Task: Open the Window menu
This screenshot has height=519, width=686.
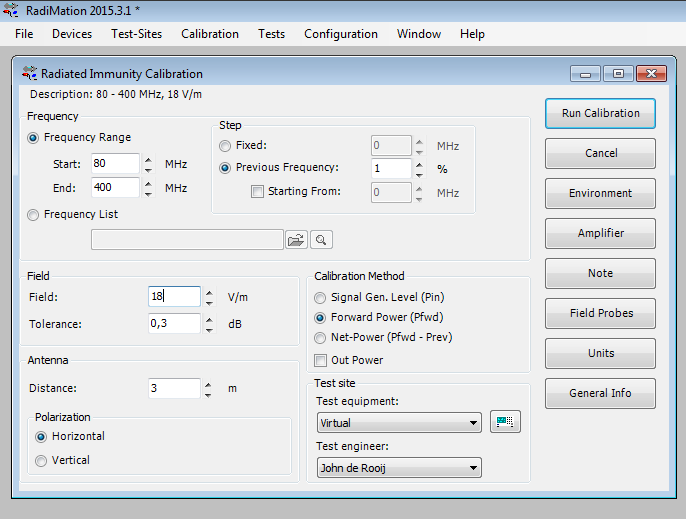Action: pyautogui.click(x=419, y=34)
